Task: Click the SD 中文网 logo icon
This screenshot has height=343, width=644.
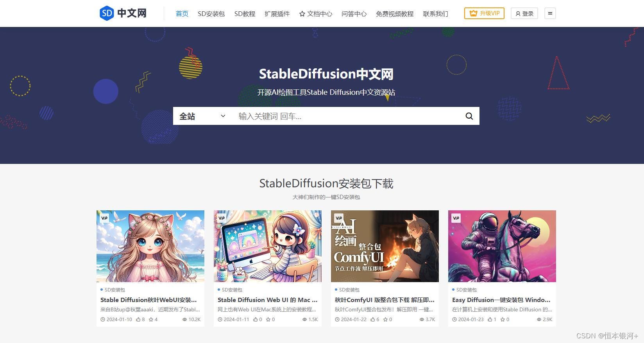Action: tap(107, 13)
